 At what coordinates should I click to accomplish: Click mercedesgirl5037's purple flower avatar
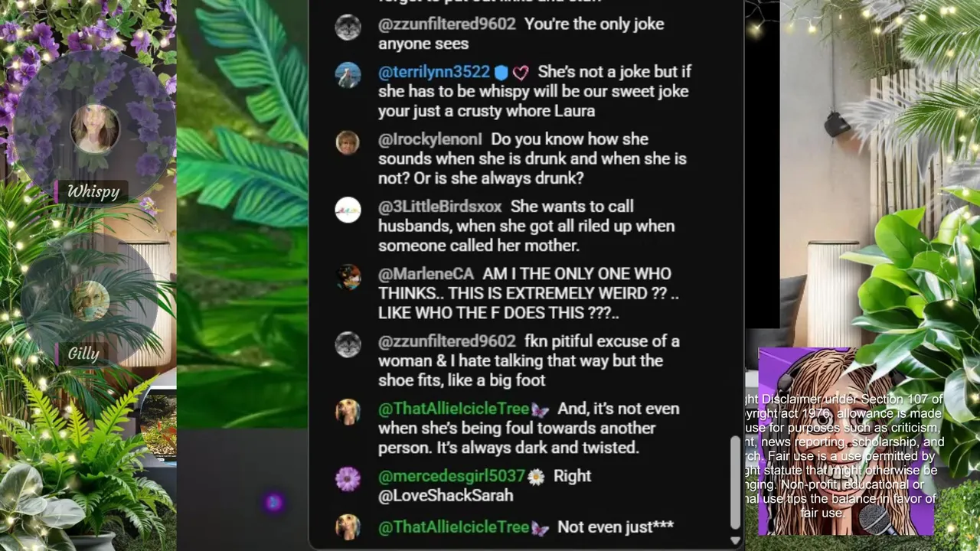click(x=348, y=479)
